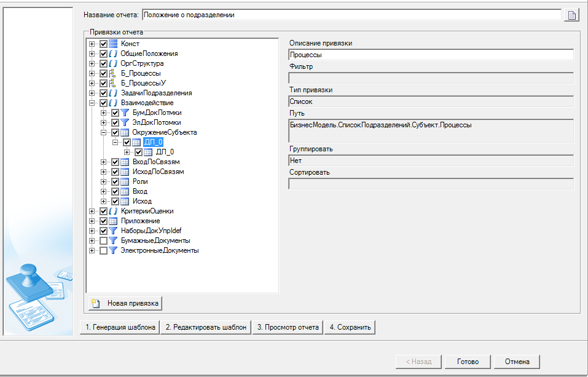Image resolution: width=588 pixels, height=377 pixels.
Task: Click the table icon of ОкружениеСубъекта
Action: point(125,132)
